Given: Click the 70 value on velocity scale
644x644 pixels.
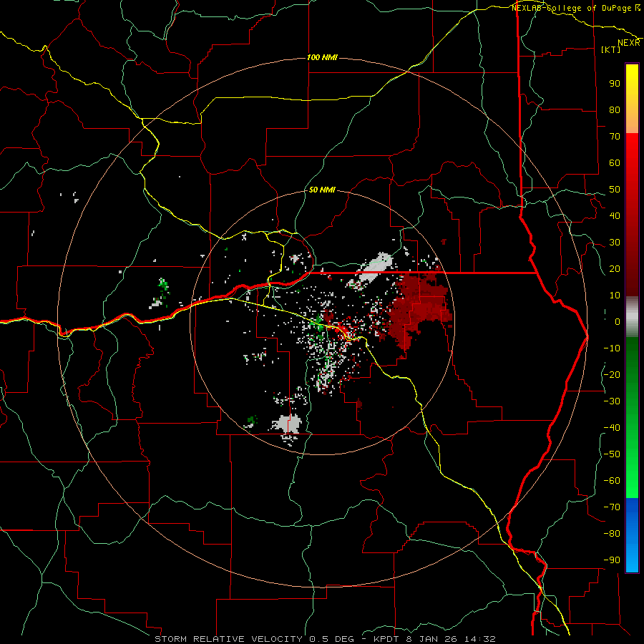Looking at the screenshot, I should tap(615, 137).
